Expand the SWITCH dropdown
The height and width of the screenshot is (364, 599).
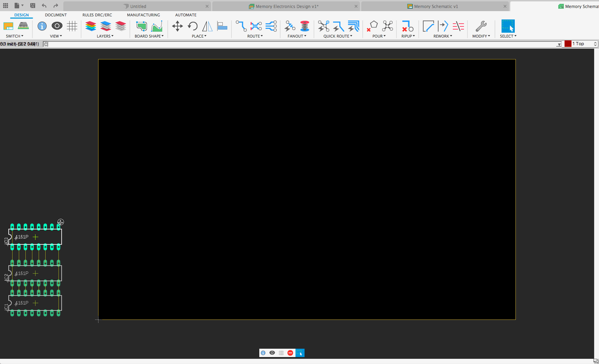point(15,36)
